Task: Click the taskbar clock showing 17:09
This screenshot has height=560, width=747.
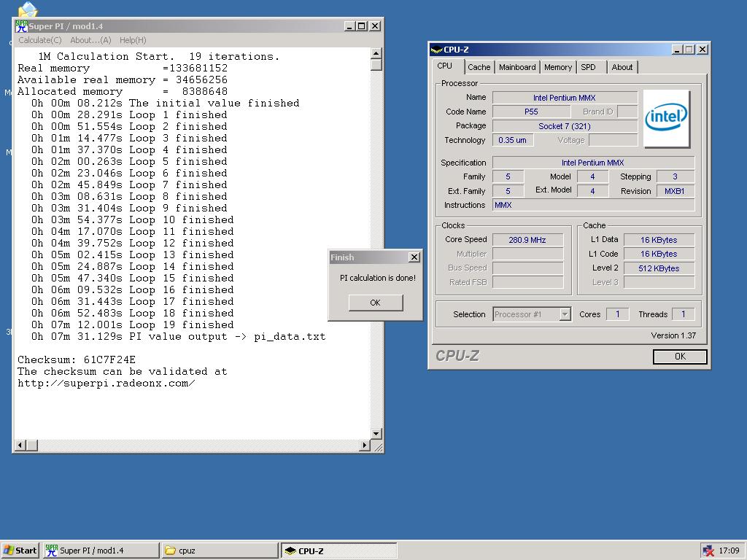Action: click(x=729, y=551)
